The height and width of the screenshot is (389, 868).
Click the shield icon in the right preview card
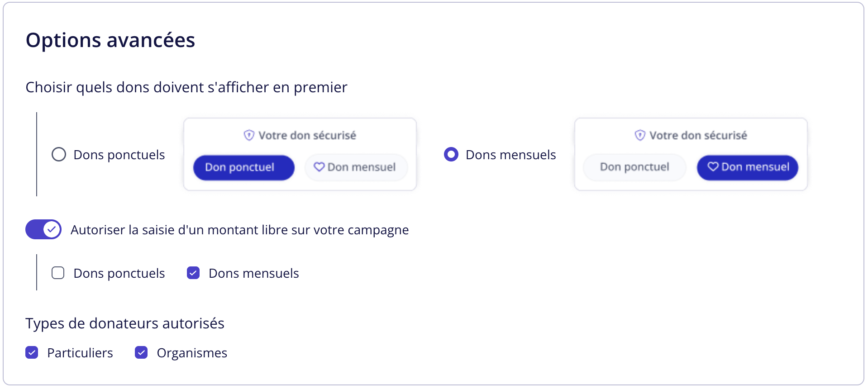coord(639,135)
